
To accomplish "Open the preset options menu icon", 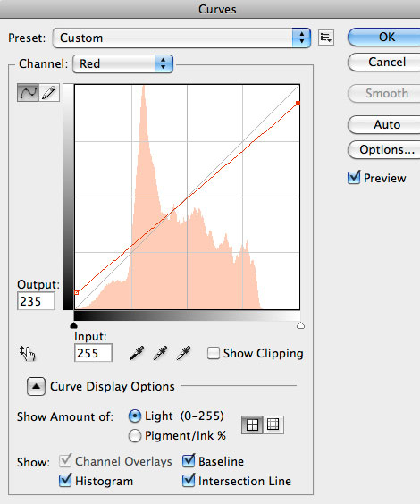I will [326, 38].
